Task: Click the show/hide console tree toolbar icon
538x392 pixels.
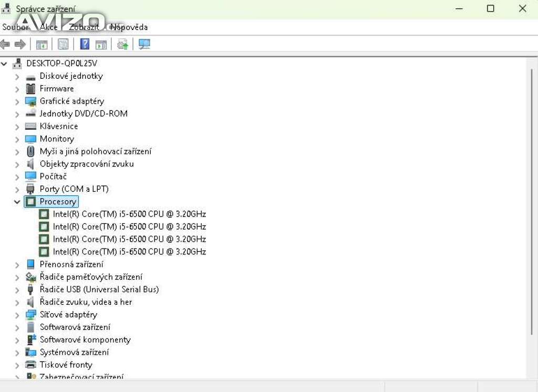Action: pyautogui.click(x=42, y=45)
